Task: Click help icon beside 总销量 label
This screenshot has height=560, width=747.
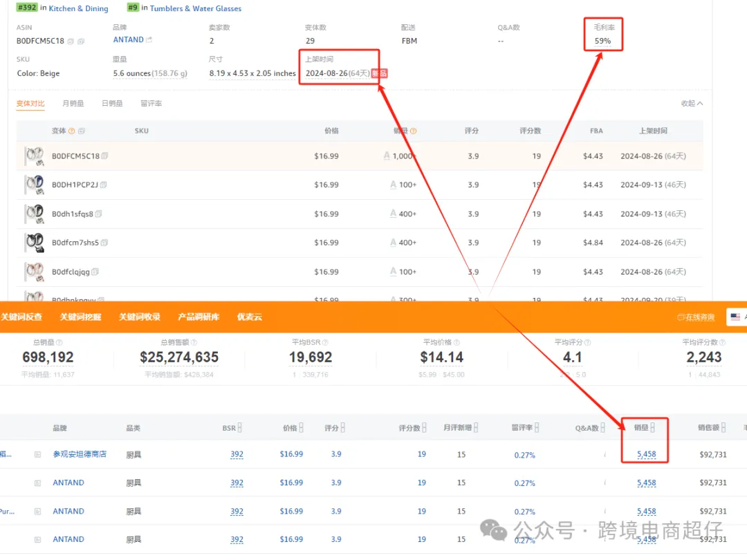Action: (x=59, y=342)
